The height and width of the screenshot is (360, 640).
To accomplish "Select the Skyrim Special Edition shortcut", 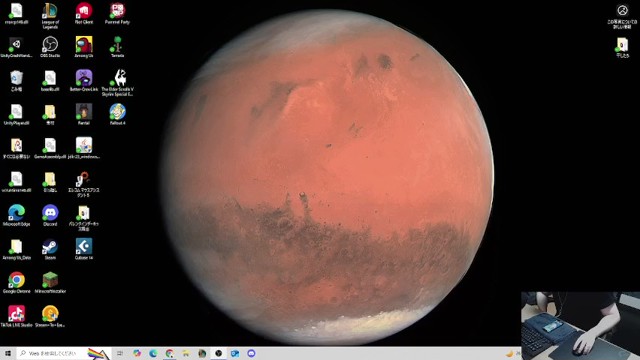I will pyautogui.click(x=118, y=82).
